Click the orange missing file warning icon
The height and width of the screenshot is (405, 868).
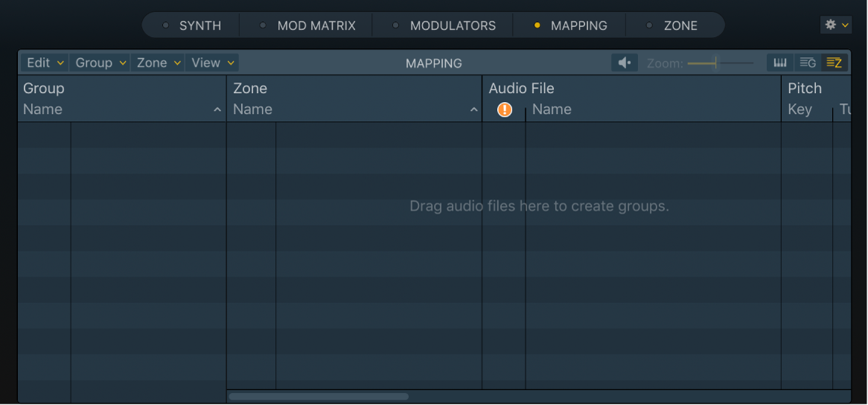point(505,110)
